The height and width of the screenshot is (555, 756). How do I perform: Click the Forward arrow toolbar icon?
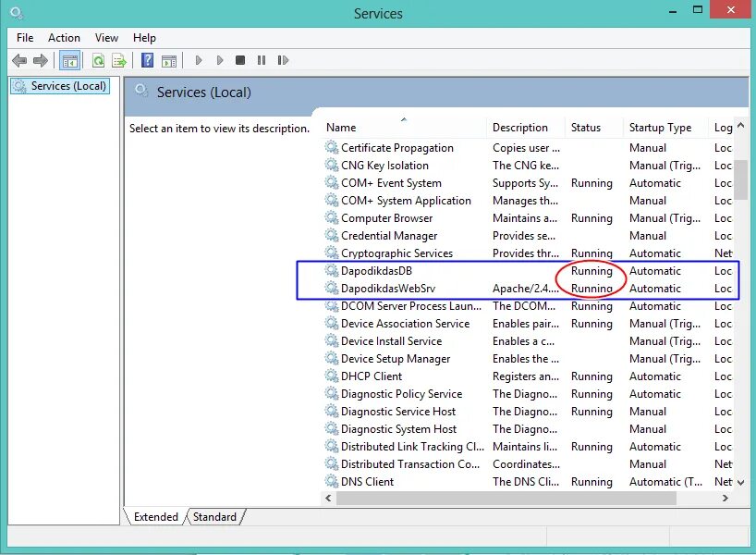tap(41, 60)
